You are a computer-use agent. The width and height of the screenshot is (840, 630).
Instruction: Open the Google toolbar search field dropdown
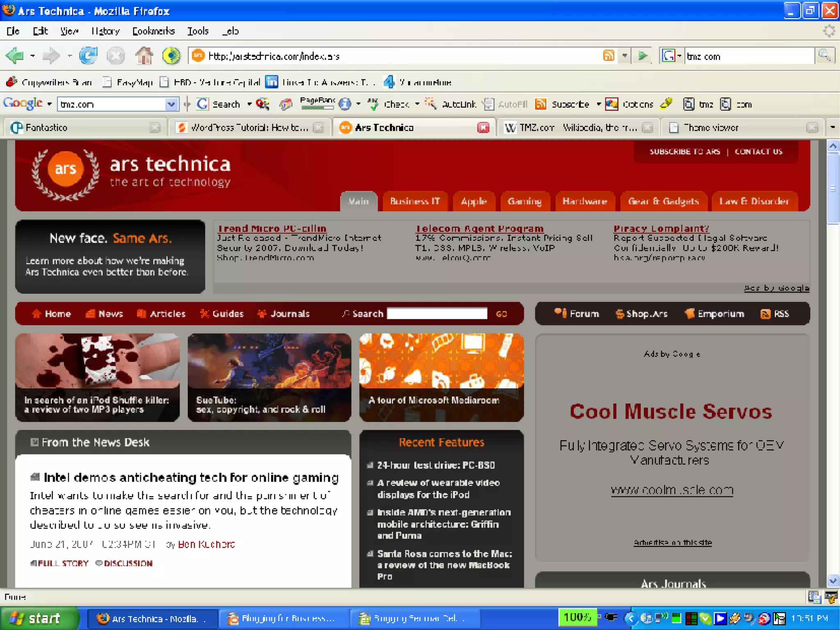[171, 104]
